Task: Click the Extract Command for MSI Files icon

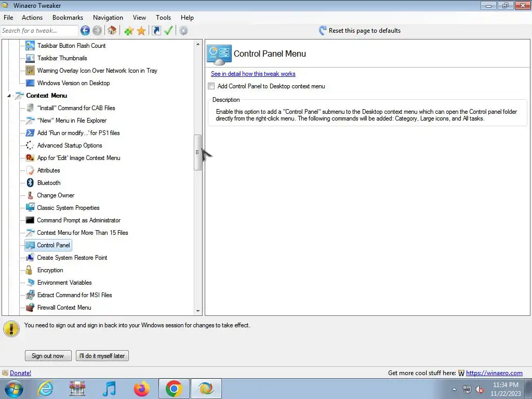Action: tap(30, 295)
